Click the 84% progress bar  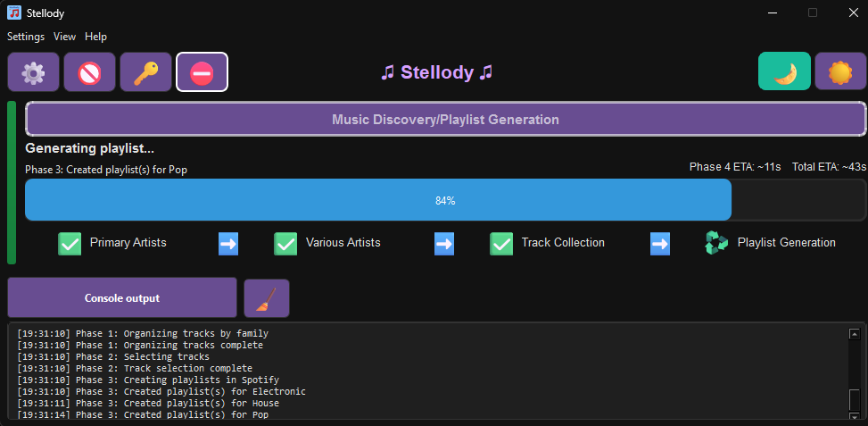coord(445,200)
